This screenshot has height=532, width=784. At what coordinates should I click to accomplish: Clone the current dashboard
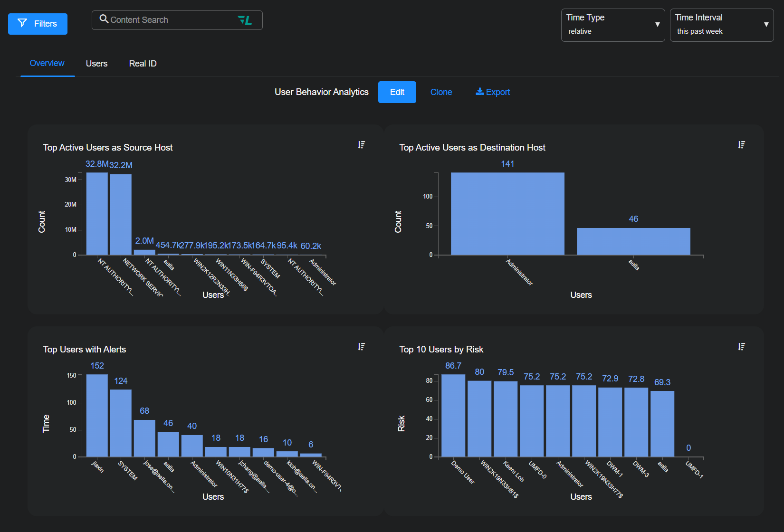coord(441,92)
